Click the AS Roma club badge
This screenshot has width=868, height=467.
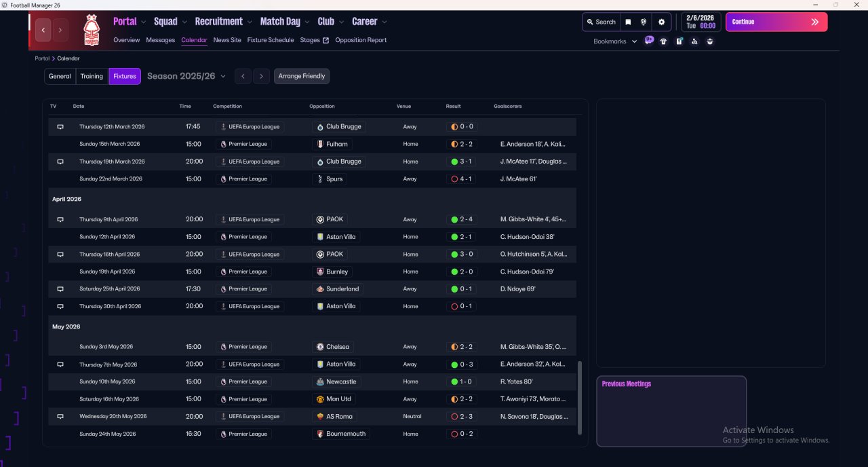(320, 417)
